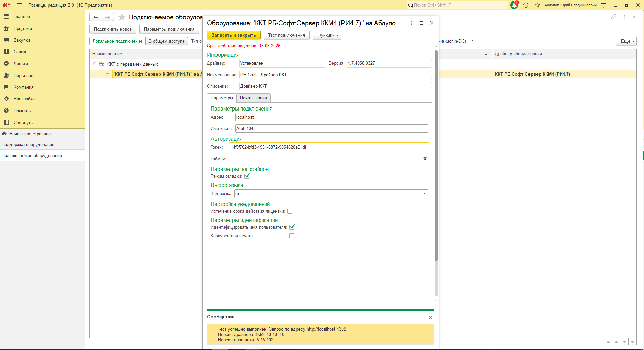Open page options three-dots menu
The height and width of the screenshot is (350, 644).
pos(624,17)
